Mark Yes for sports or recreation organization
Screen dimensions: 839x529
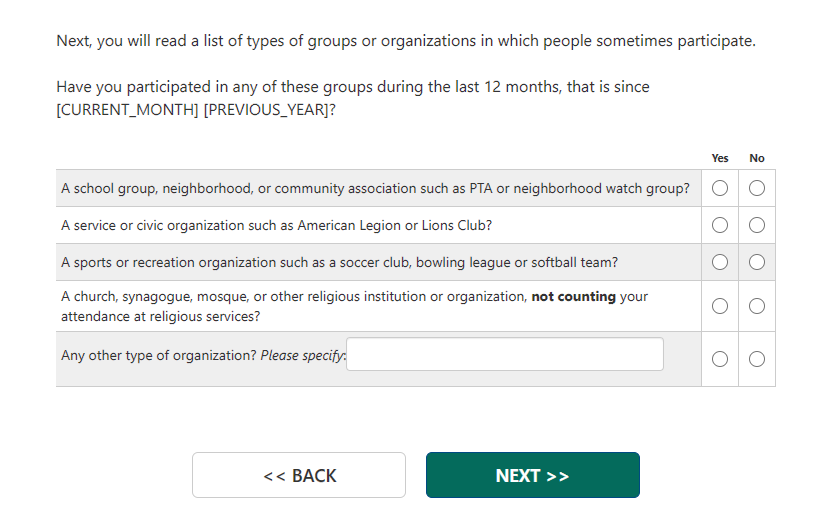tap(720, 262)
